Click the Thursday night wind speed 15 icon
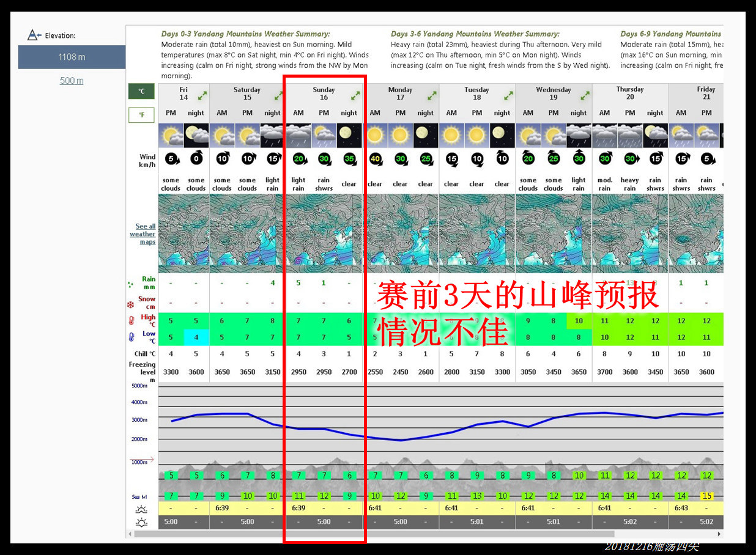 click(x=655, y=159)
